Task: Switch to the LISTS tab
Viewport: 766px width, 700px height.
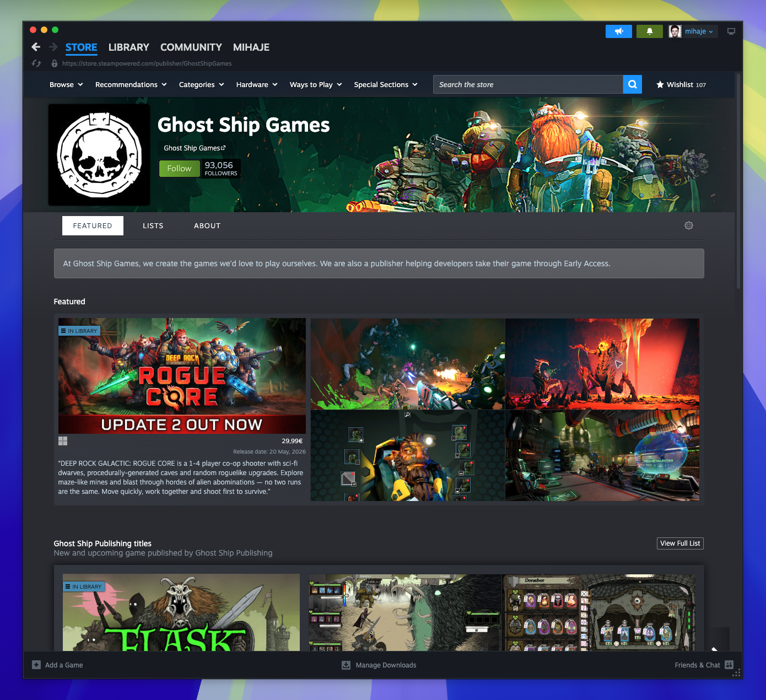Action: tap(153, 225)
